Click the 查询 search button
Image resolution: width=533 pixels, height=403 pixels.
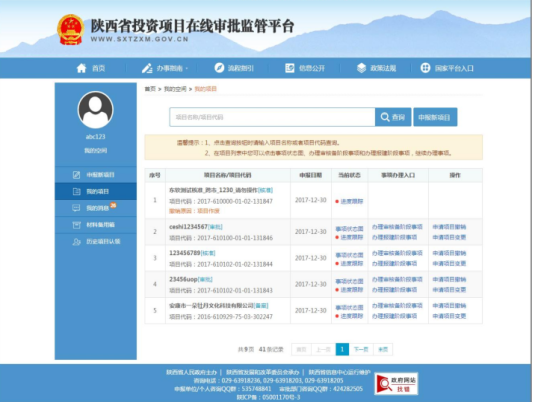(x=393, y=117)
